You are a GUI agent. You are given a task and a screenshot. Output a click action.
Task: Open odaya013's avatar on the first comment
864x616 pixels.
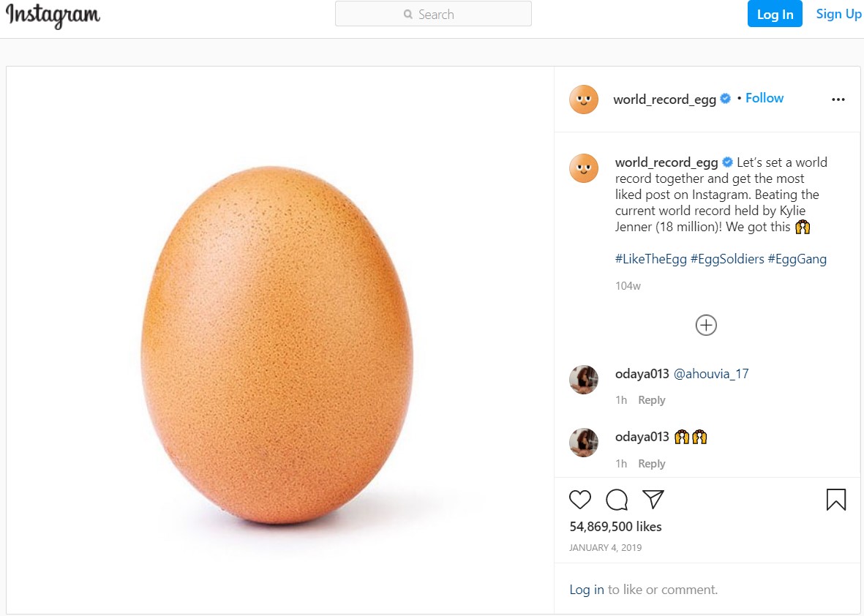[584, 380]
